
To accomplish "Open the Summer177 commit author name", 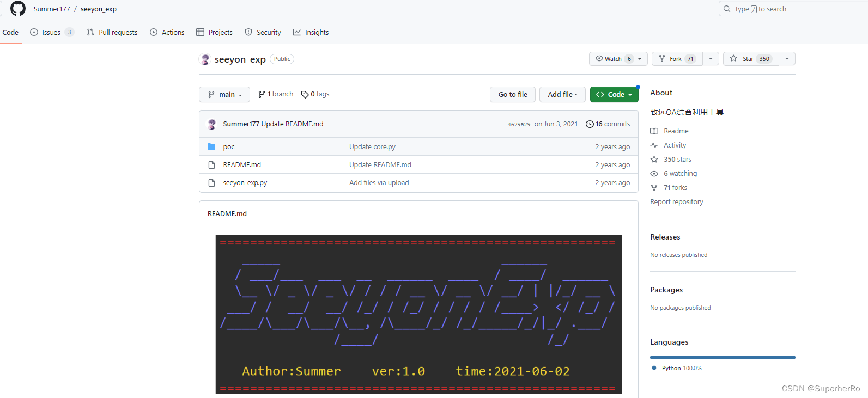I will tap(241, 124).
